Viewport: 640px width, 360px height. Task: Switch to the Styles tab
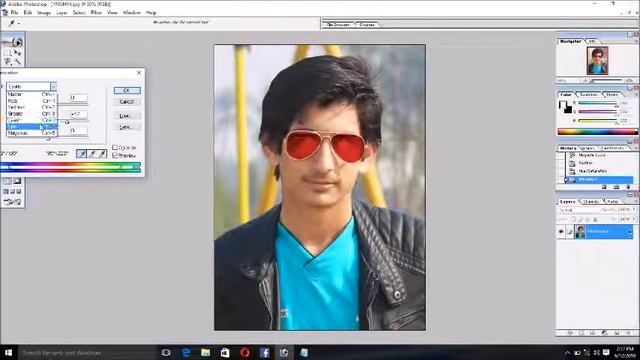[x=611, y=94]
